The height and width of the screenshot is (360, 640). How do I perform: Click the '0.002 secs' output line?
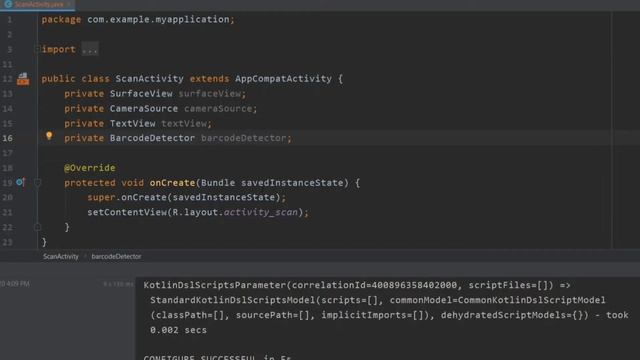(x=178, y=330)
